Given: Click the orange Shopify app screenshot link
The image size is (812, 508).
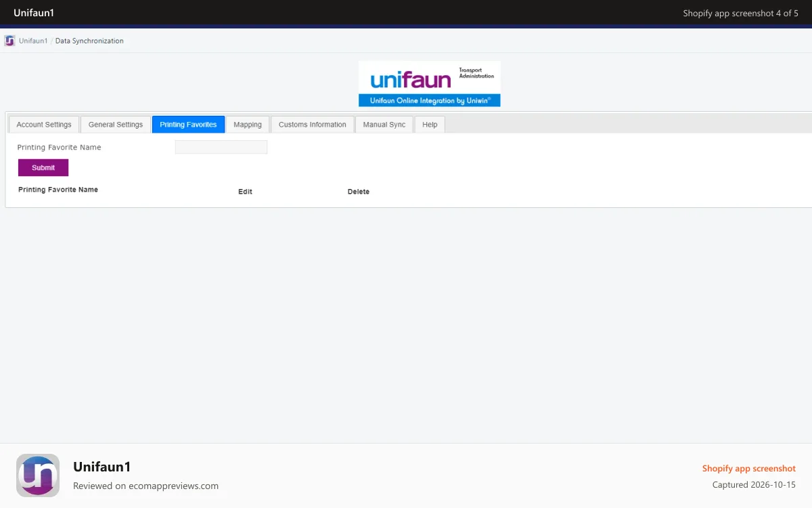Looking at the screenshot, I should click(x=749, y=468).
